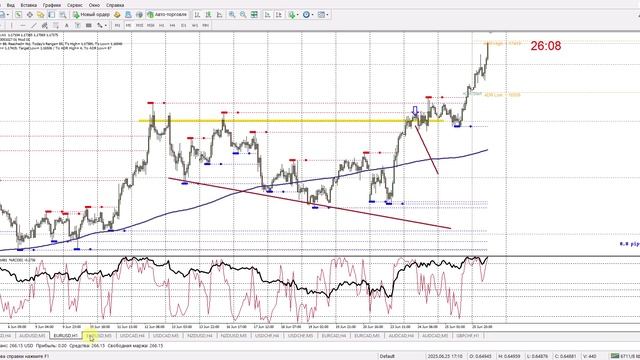This screenshot has height=360, width=640.
Task: Zoom out on the chart
Action: pyautogui.click(x=243, y=15)
